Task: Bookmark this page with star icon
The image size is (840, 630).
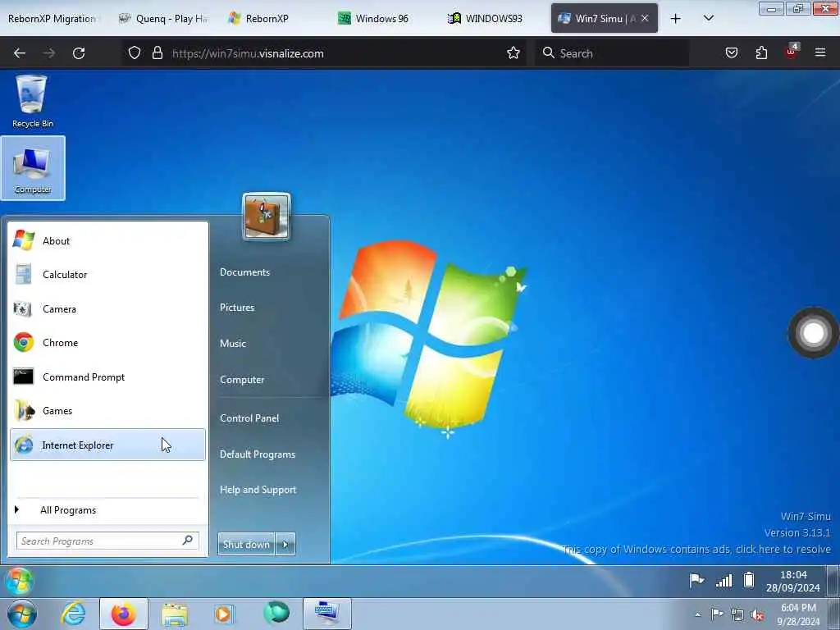Action: [x=514, y=53]
